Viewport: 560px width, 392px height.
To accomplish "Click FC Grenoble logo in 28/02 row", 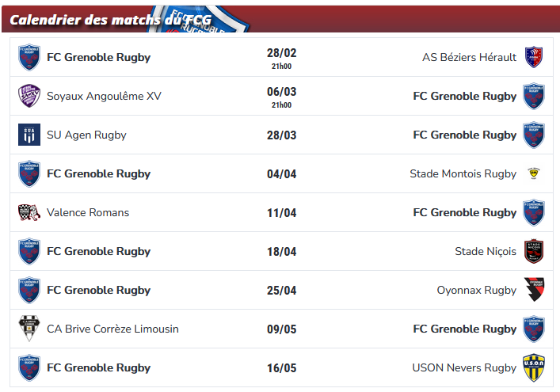I will point(29,57).
